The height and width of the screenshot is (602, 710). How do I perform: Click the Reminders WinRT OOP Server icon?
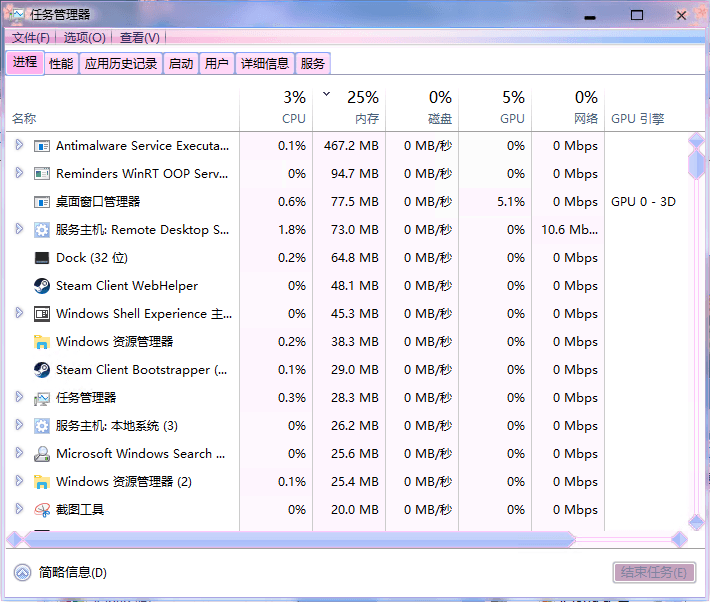pyautogui.click(x=42, y=174)
